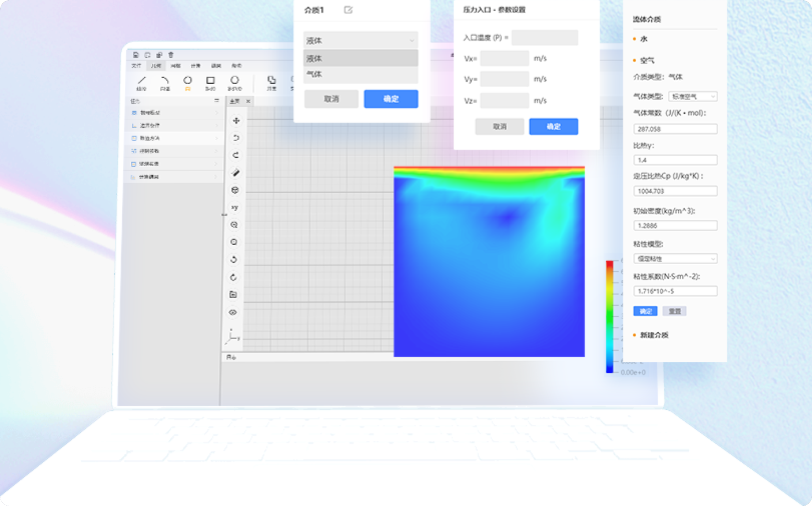The image size is (812, 506).
Task: Click the gas constant field 287.058
Action: click(675, 129)
